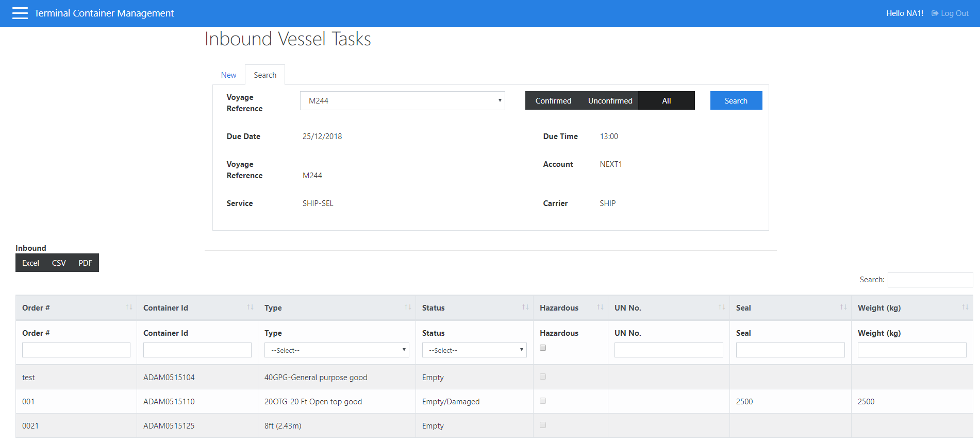This screenshot has height=445, width=980.
Task: Toggle the Hazardous filter checkbox
Action: click(543, 348)
